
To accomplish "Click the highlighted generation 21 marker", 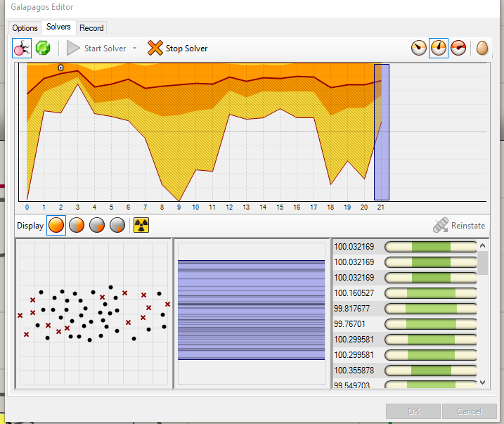I will point(382,132).
